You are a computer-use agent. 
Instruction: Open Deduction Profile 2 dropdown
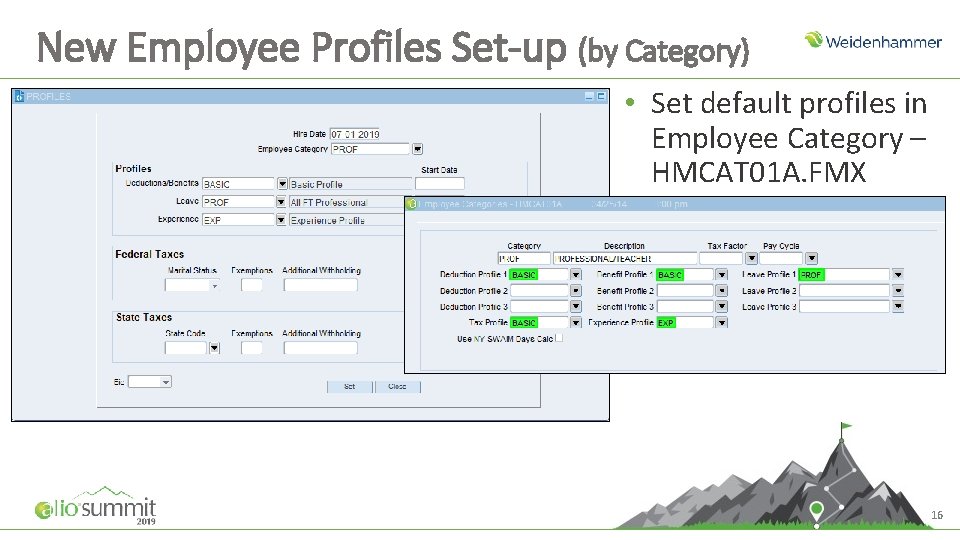click(576, 291)
